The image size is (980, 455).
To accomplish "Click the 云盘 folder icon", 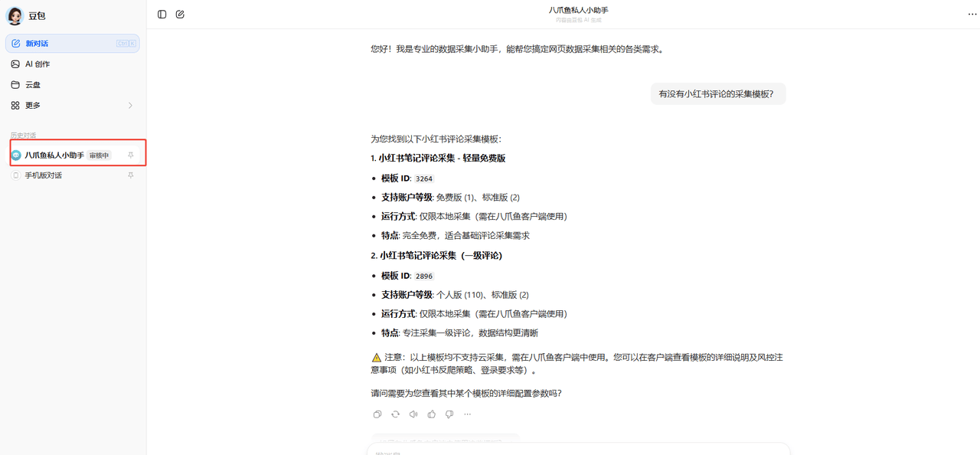I will [15, 85].
